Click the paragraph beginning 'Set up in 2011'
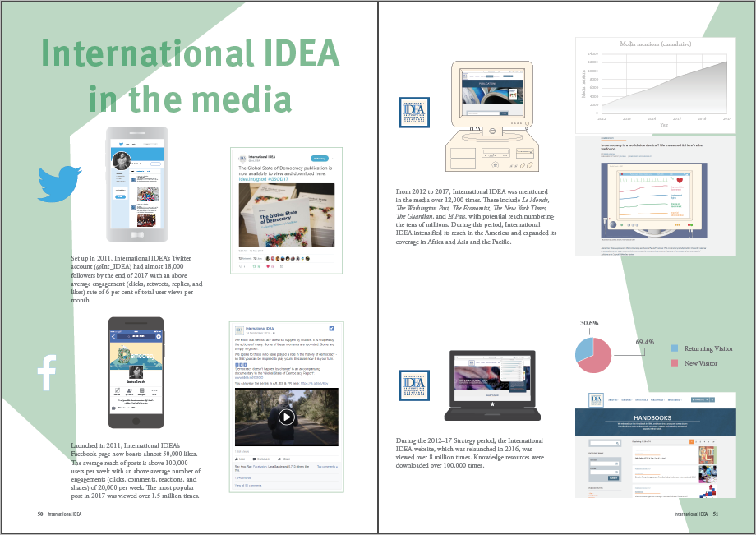This screenshot has height=535, width=756. coord(137,279)
